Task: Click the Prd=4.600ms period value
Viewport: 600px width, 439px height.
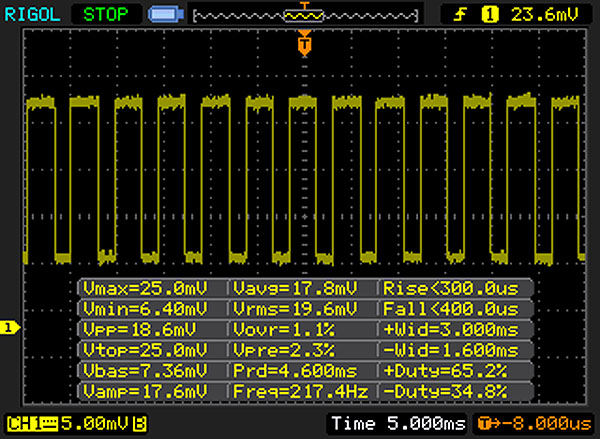Action: tap(295, 371)
